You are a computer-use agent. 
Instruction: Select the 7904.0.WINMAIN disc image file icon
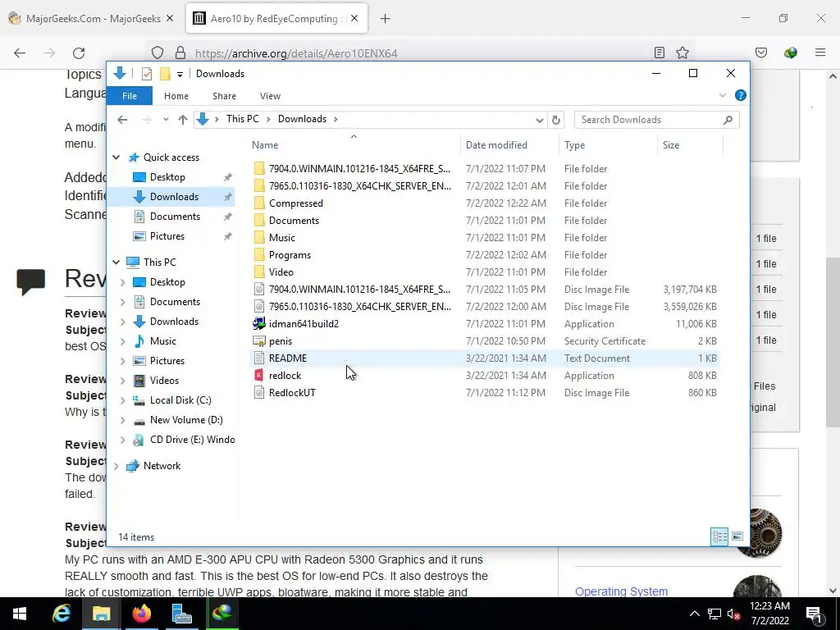point(259,290)
